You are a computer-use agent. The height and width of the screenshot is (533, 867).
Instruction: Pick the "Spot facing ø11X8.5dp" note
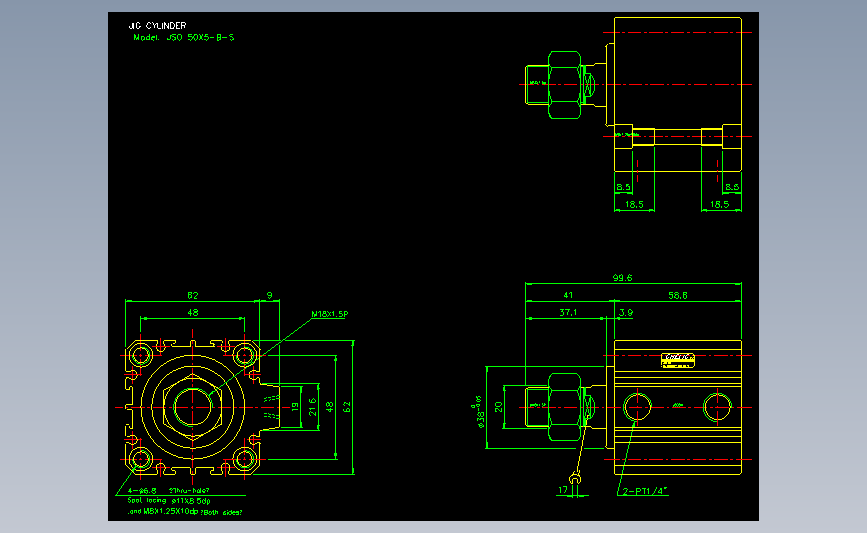[169, 501]
